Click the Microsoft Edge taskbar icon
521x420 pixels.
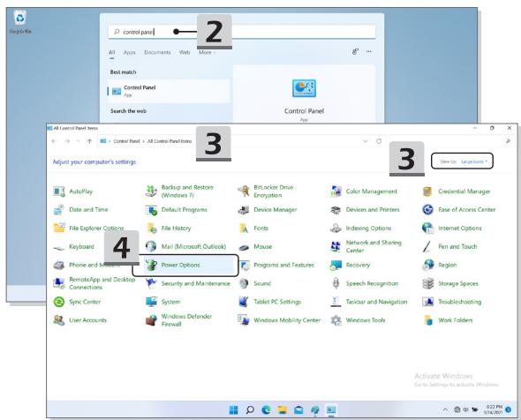click(266, 410)
